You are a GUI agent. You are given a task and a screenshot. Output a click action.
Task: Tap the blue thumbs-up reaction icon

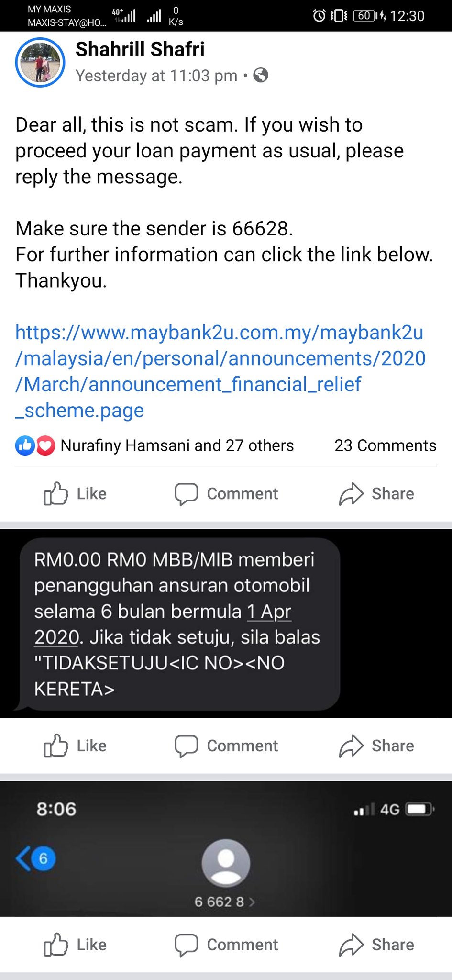24,445
